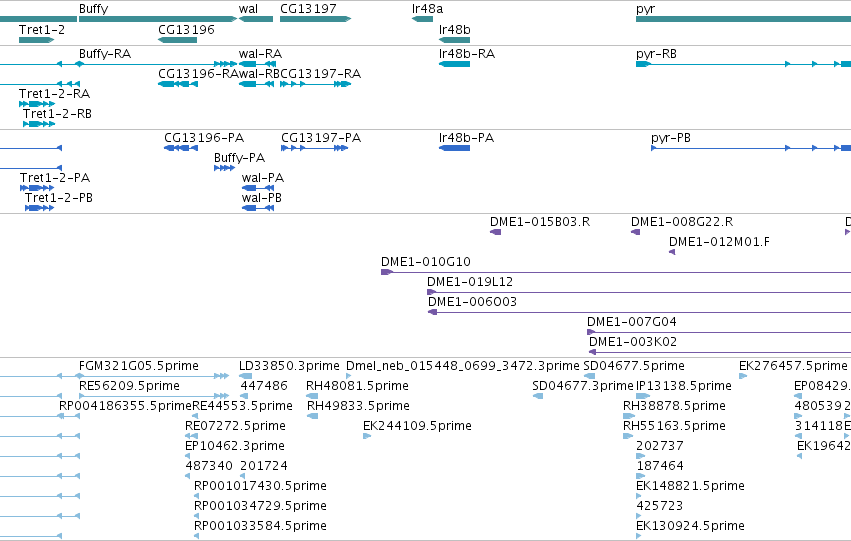Click the DME1-015B03.R clone end

click(x=496, y=232)
